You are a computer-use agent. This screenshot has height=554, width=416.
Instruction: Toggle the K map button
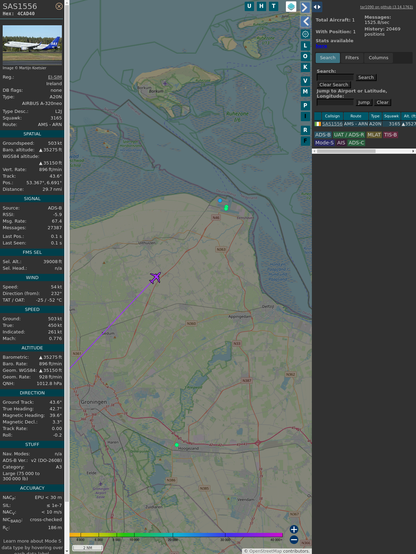(305, 67)
